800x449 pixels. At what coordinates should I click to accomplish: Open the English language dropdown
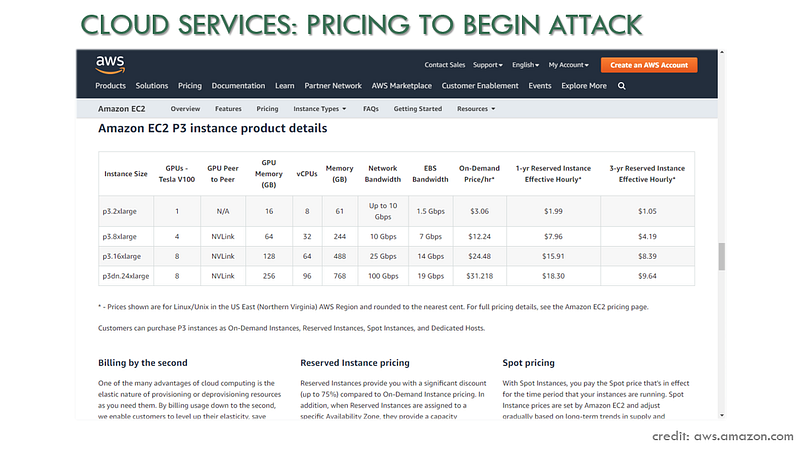(x=526, y=65)
